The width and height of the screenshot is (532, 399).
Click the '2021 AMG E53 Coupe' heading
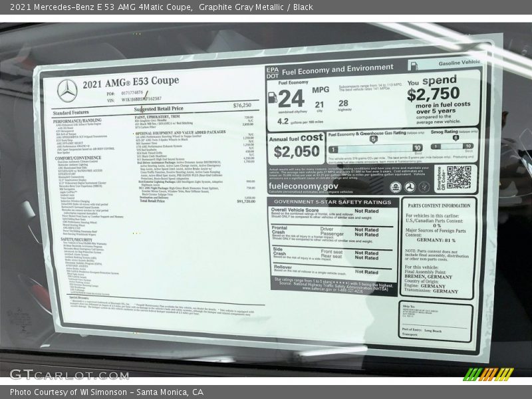(130, 82)
